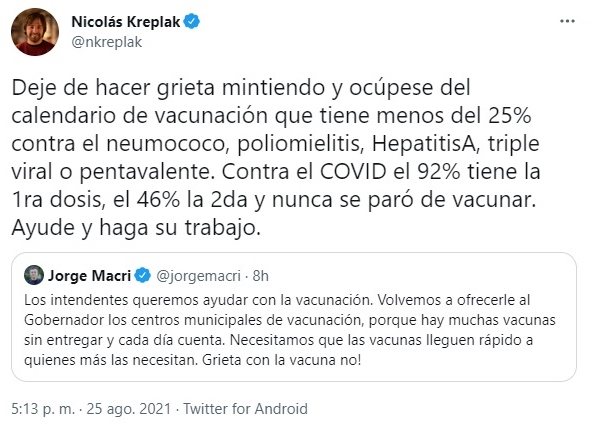Open the quoted tweet's 8h timestamp
593x431 pixels.
pos(261,276)
